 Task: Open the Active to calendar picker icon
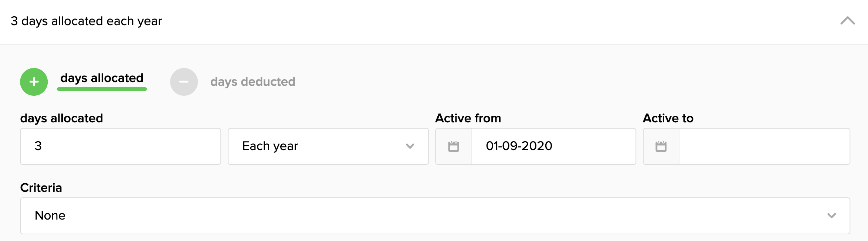[x=661, y=146]
